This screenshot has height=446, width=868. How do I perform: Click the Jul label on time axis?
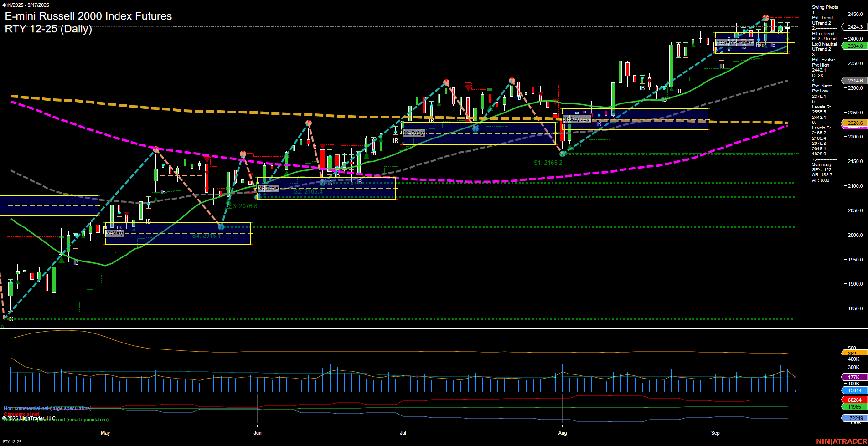tap(403, 433)
